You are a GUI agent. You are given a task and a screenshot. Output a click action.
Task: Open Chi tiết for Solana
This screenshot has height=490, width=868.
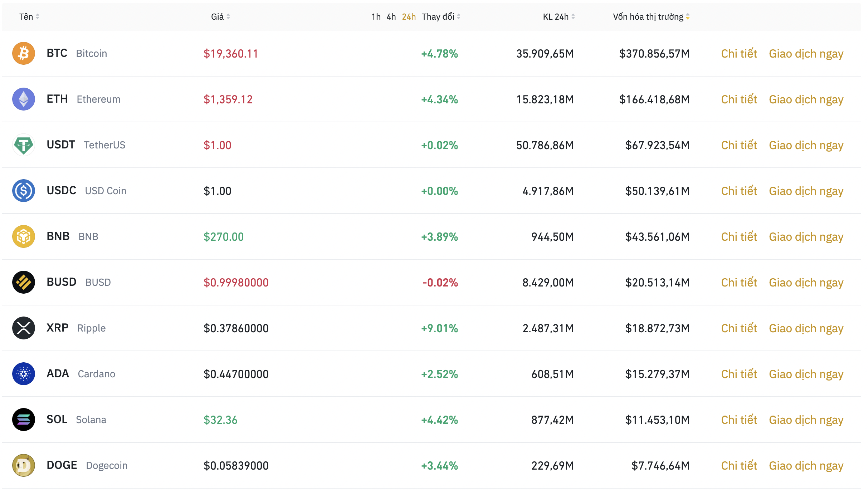tap(739, 420)
